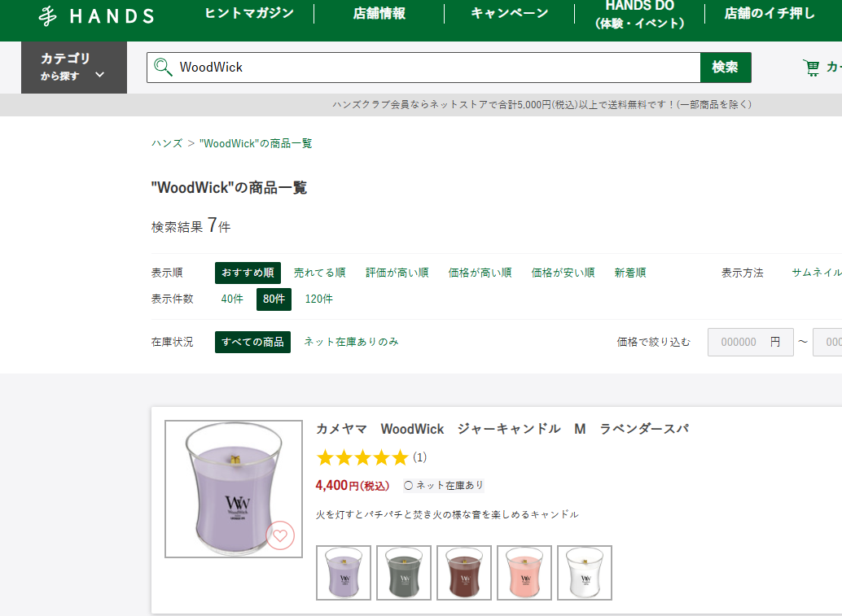
Task: Sort by 評価が高い順
Action: pyautogui.click(x=397, y=273)
